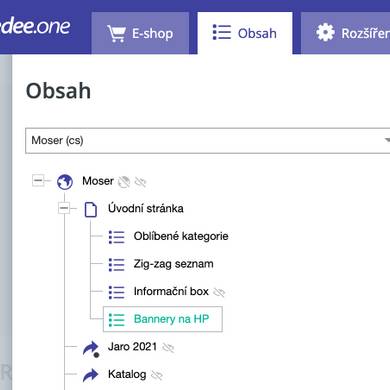
Task: Click the shopping cart icon in E-shop tab
Action: [116, 33]
